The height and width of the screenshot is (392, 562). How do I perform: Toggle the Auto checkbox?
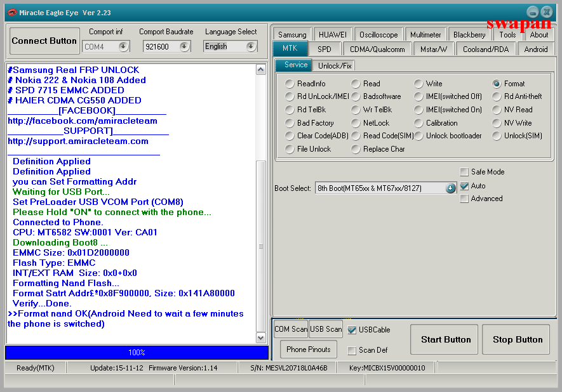pos(464,186)
